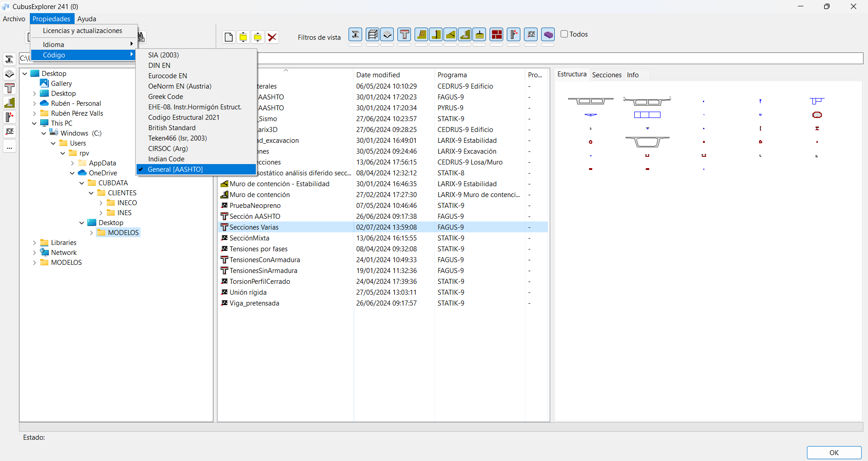Expand the INECO folder node
The height and width of the screenshot is (461, 868).
point(101,203)
